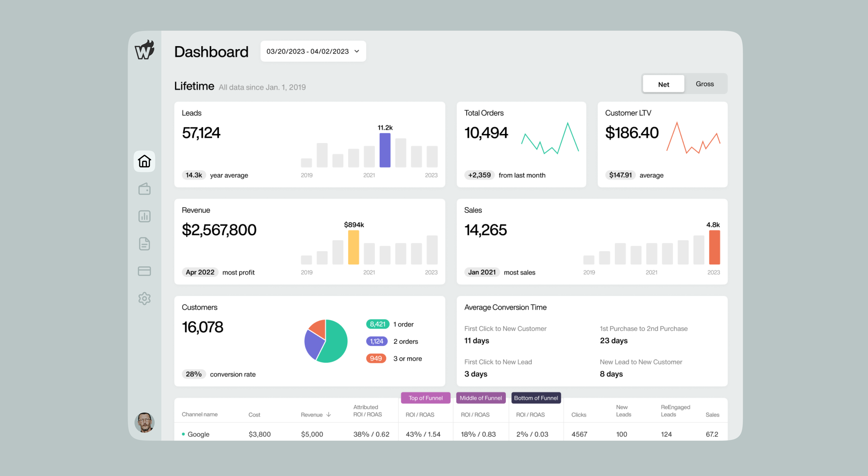
Task: Click the customers pie chart
Action: 326,341
